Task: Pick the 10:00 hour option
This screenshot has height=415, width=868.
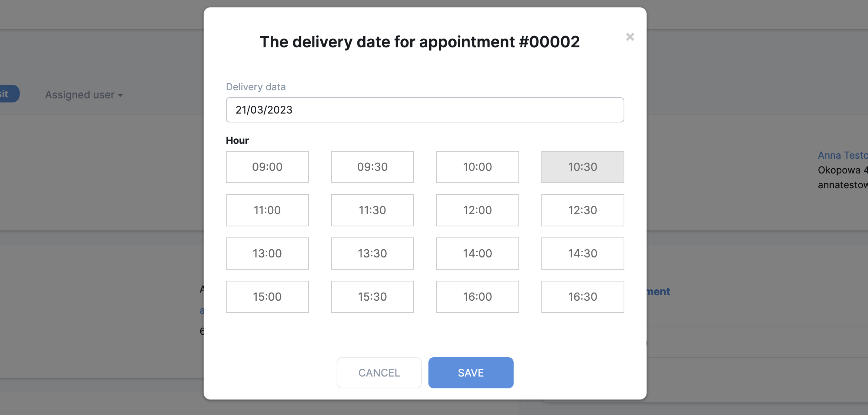Action: point(477,167)
